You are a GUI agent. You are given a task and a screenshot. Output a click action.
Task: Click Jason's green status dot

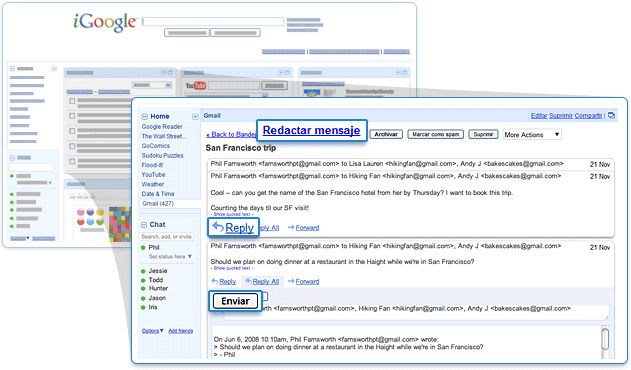click(143, 298)
